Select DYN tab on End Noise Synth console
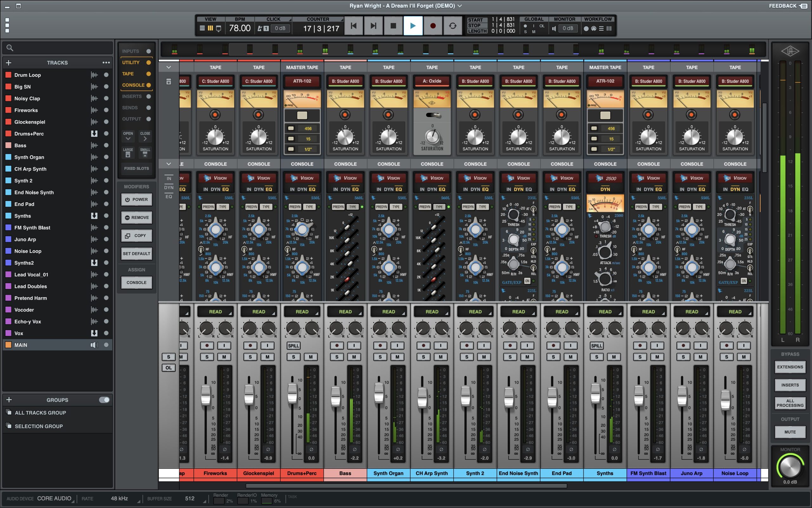This screenshot has height=508, width=812. point(518,190)
